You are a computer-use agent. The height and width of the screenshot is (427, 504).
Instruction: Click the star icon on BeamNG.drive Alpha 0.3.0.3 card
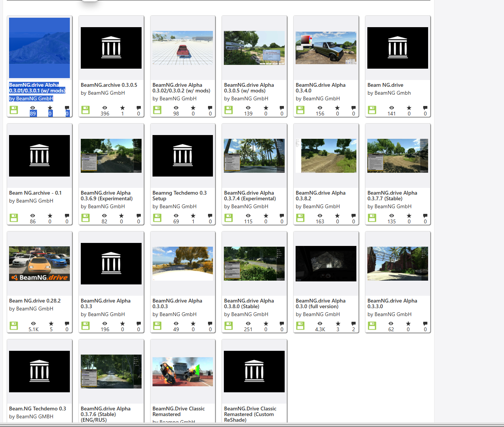click(x=193, y=324)
